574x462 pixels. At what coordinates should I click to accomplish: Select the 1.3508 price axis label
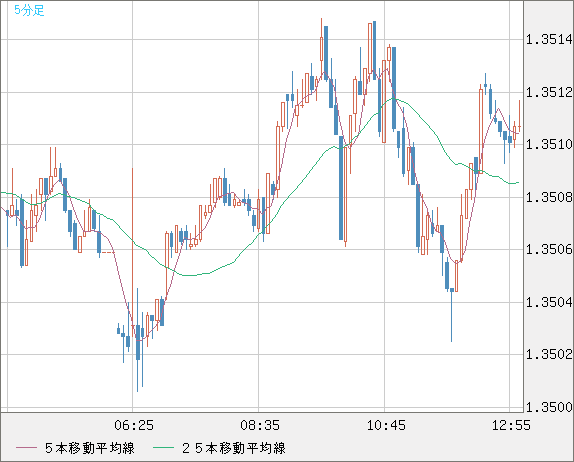coord(549,197)
